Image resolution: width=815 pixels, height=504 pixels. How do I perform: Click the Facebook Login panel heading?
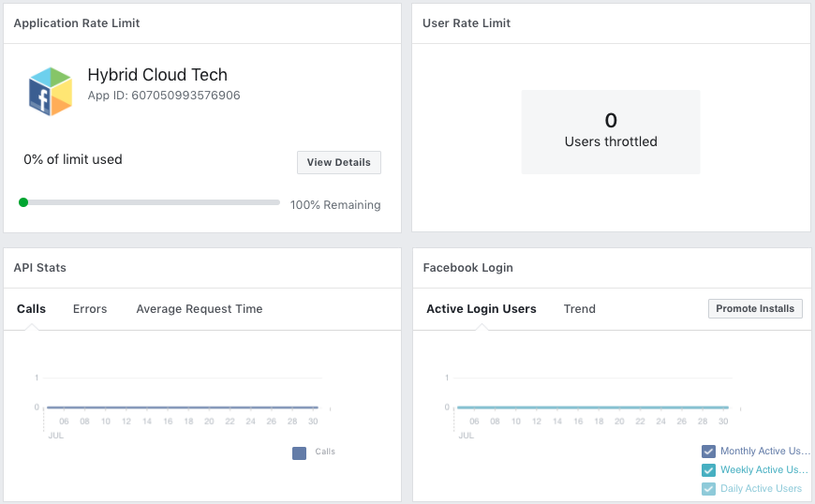(467, 268)
